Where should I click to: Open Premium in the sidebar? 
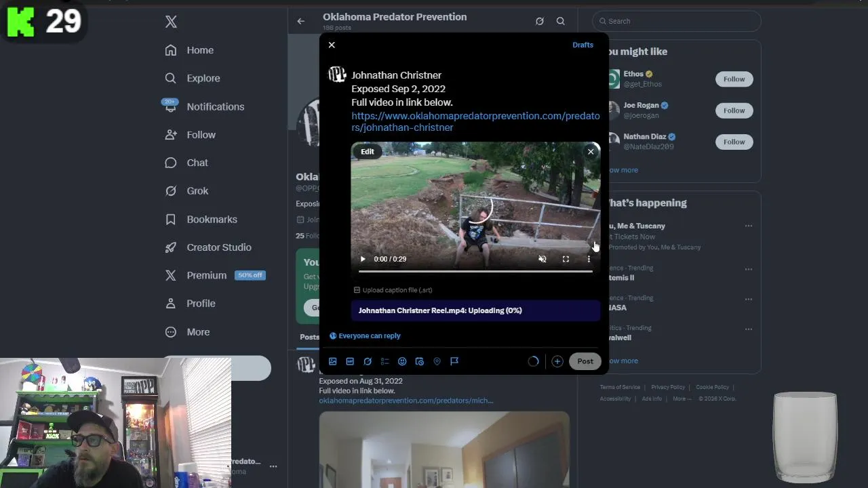[x=215, y=275]
